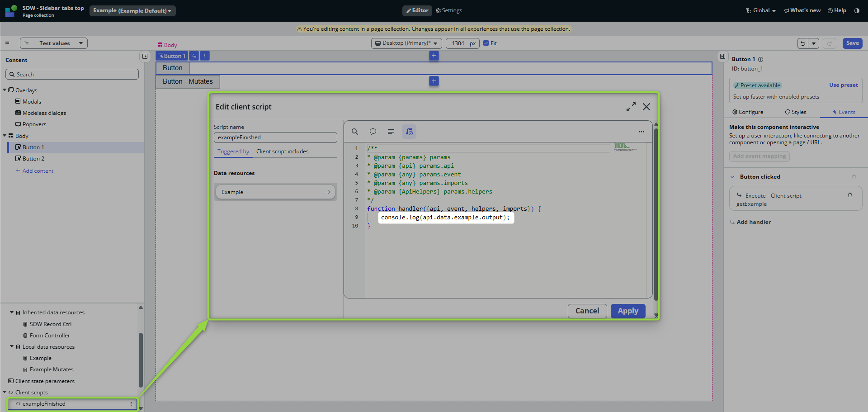This screenshot has height=412, width=868.
Task: Collapse the Overlays tree node
Action: [5, 90]
